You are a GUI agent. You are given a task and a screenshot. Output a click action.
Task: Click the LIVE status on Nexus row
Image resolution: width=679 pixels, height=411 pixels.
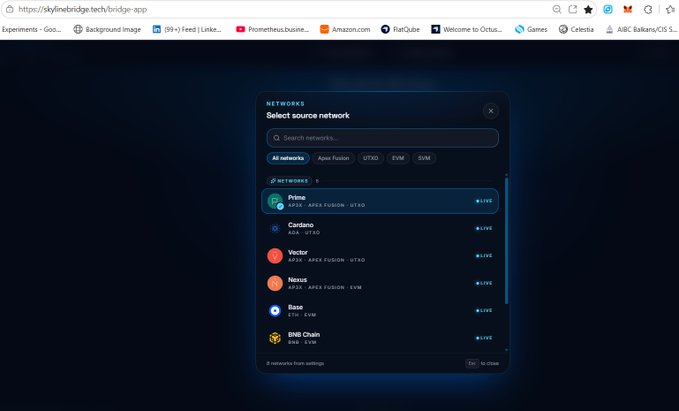484,283
